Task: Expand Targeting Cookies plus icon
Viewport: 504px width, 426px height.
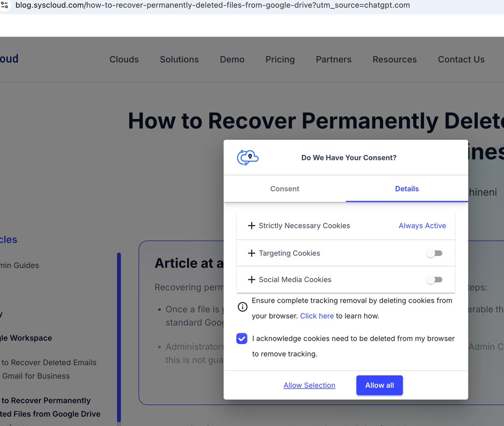Action: pyautogui.click(x=252, y=253)
